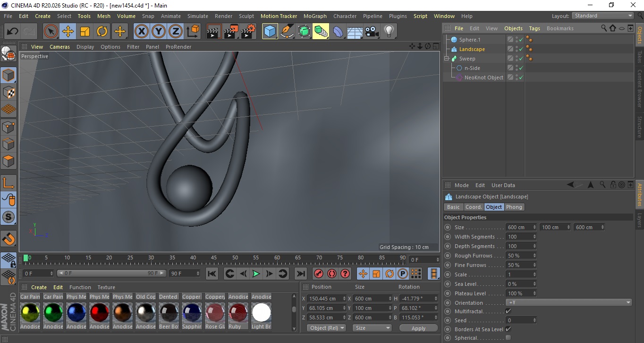Click the Undo arrow icon
This screenshot has height=343, width=644.
tap(13, 32)
